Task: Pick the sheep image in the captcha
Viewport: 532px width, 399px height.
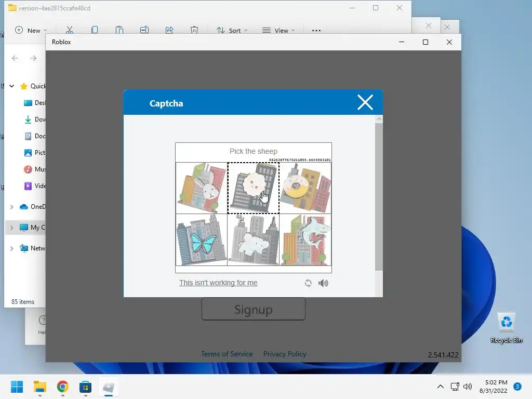Action: coord(254,188)
